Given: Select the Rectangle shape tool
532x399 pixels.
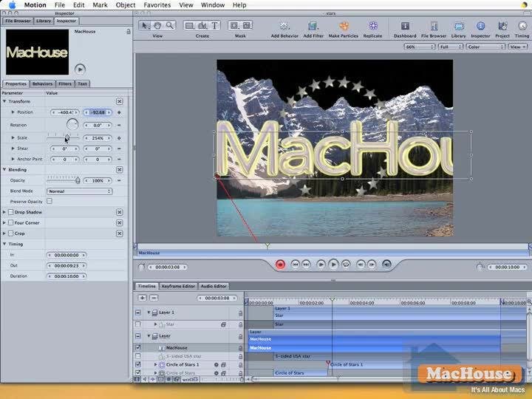Looking at the screenshot, I should click(190, 25).
